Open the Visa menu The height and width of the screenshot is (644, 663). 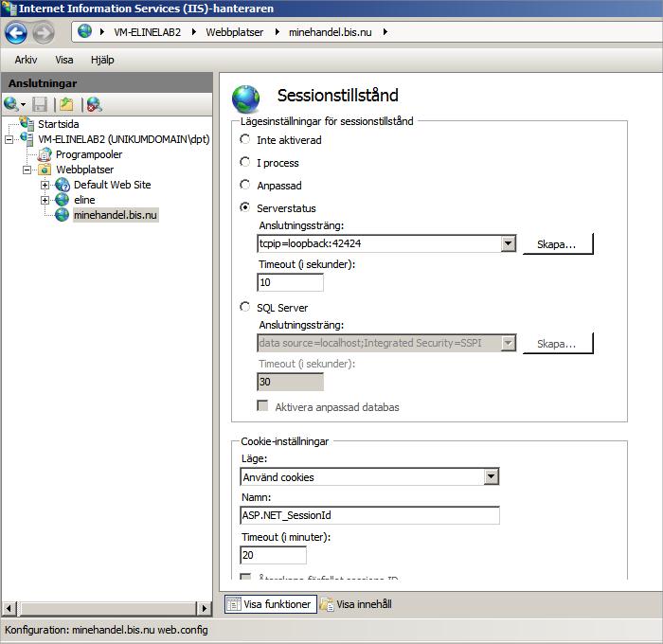(x=63, y=60)
